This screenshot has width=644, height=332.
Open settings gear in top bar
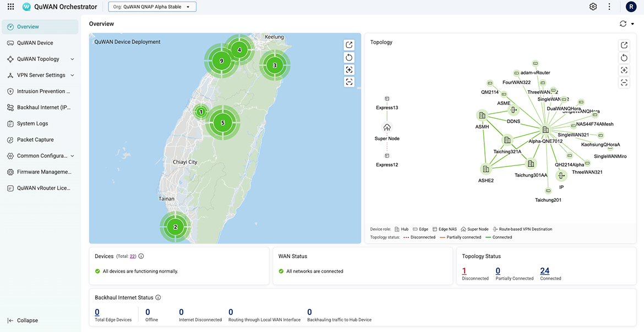tap(593, 7)
